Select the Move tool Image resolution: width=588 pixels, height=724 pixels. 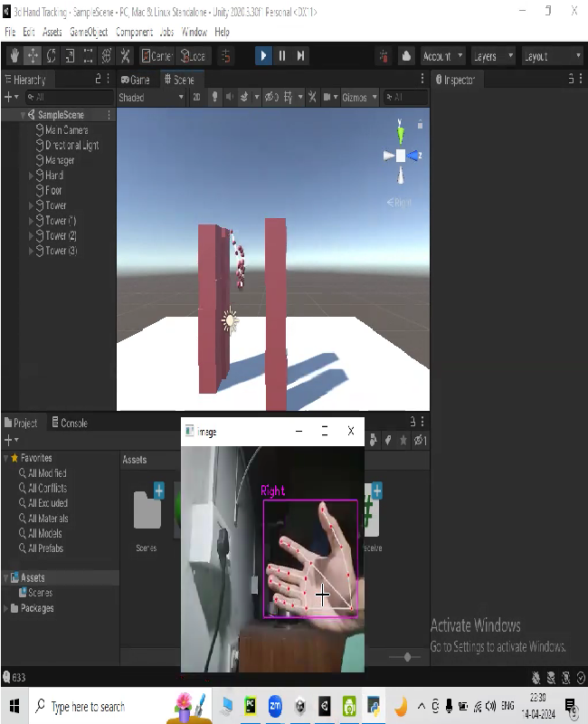click(x=33, y=56)
